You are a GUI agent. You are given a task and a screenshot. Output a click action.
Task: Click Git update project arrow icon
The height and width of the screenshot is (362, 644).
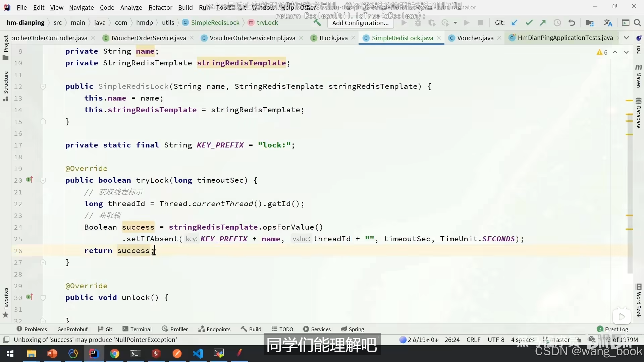[x=514, y=23]
